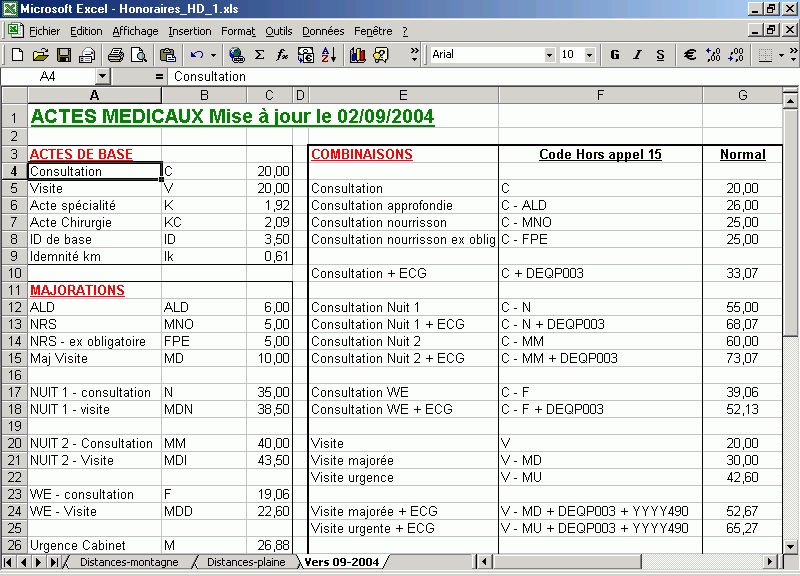Open the Insertion menu
Image resolution: width=800 pixels, height=576 pixels.
coord(190,31)
